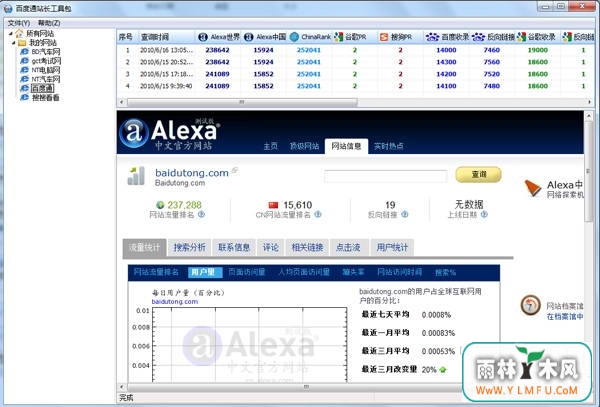The height and width of the screenshot is (407, 600).
Task: Click the IE icon beside NT电脑网
Action: [24, 70]
